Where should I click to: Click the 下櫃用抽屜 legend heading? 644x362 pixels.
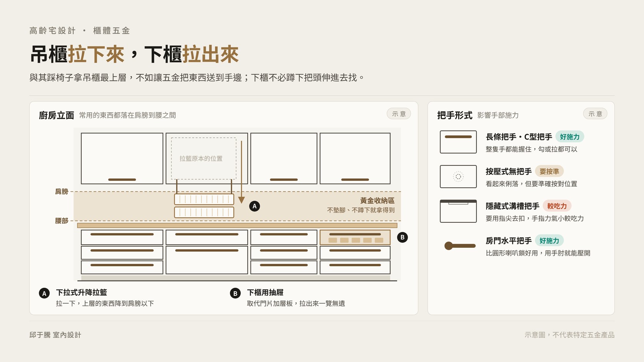tap(265, 293)
